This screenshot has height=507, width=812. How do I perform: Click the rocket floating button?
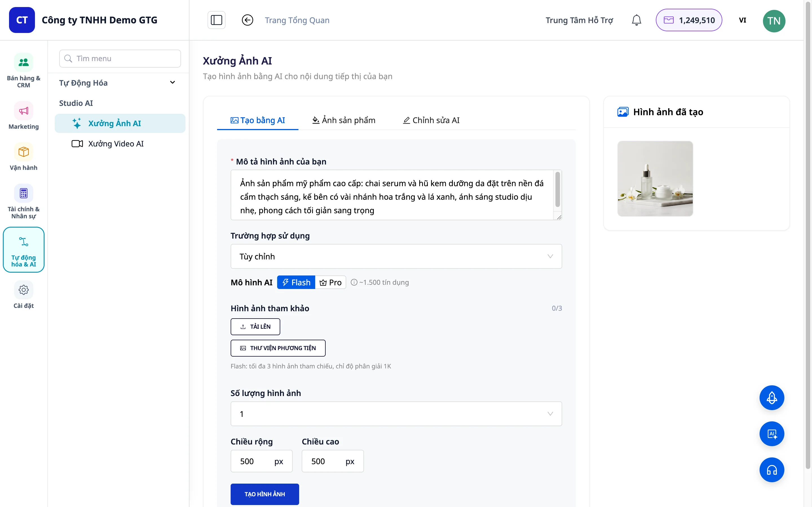tap(772, 398)
